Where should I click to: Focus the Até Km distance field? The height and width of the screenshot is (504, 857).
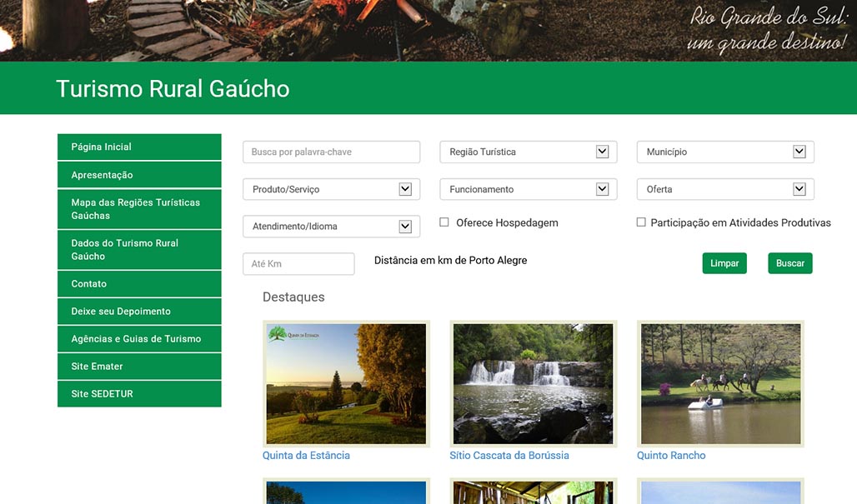click(298, 264)
